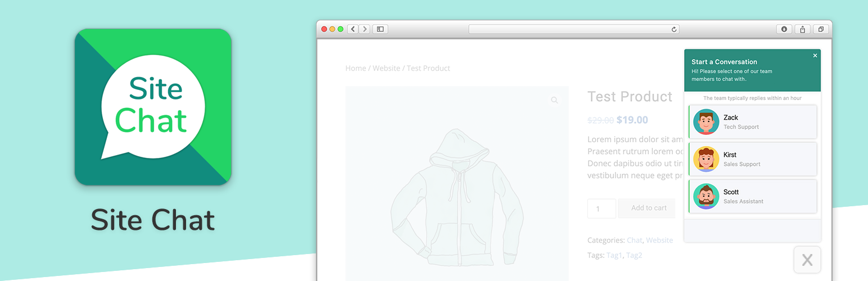Open the browser downloads button

(x=784, y=29)
